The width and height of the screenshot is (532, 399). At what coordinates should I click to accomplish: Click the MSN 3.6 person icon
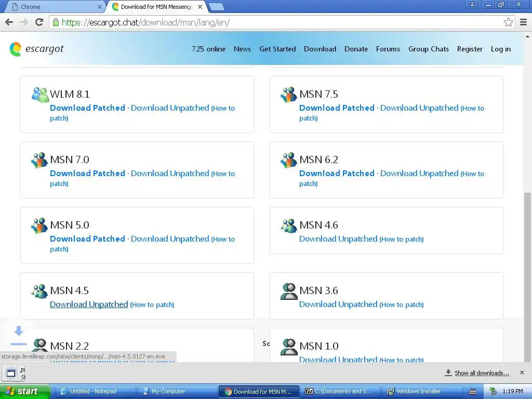289,291
